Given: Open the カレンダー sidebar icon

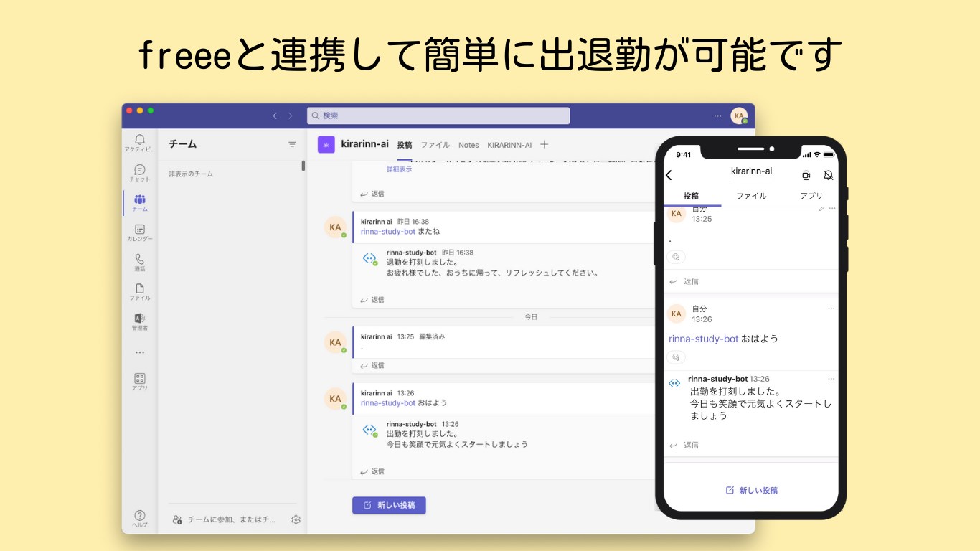Looking at the screenshot, I should pyautogui.click(x=139, y=232).
